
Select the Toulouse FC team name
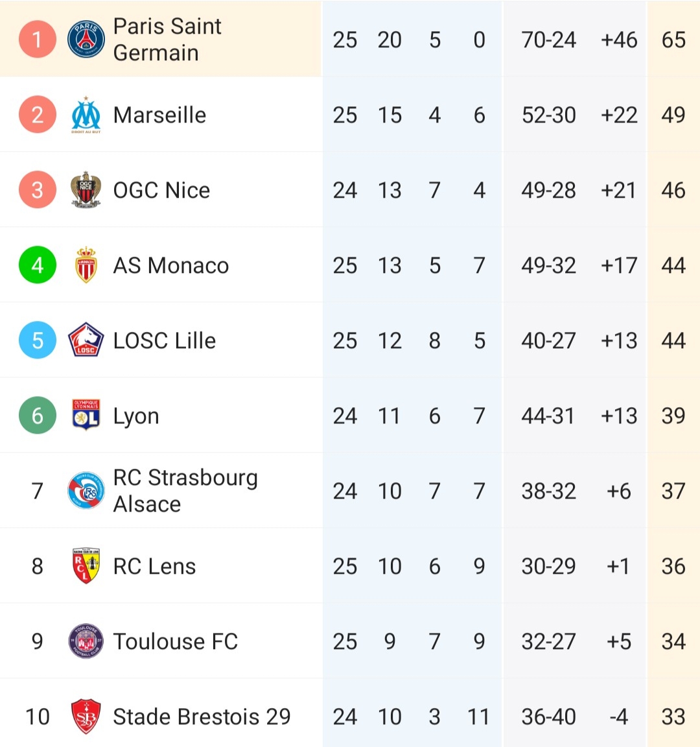[x=175, y=641]
